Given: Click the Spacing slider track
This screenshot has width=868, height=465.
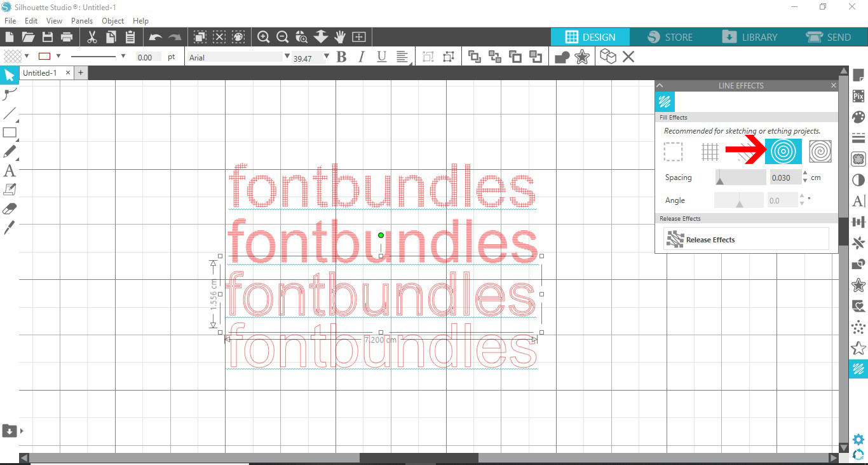Looking at the screenshot, I should point(740,177).
